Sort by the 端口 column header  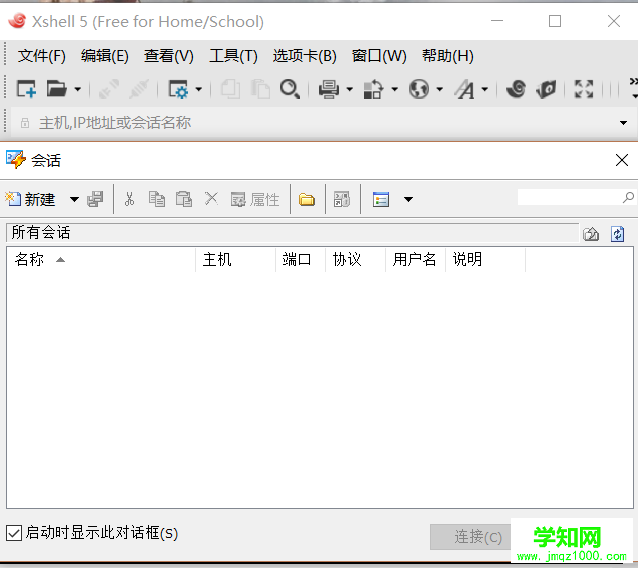301,259
